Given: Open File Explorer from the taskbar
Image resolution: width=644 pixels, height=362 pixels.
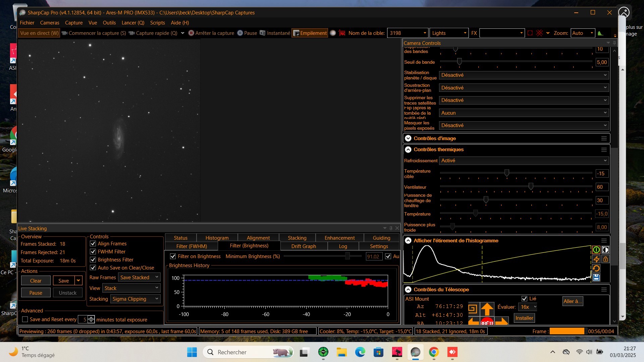Looking at the screenshot, I should coord(341,352).
